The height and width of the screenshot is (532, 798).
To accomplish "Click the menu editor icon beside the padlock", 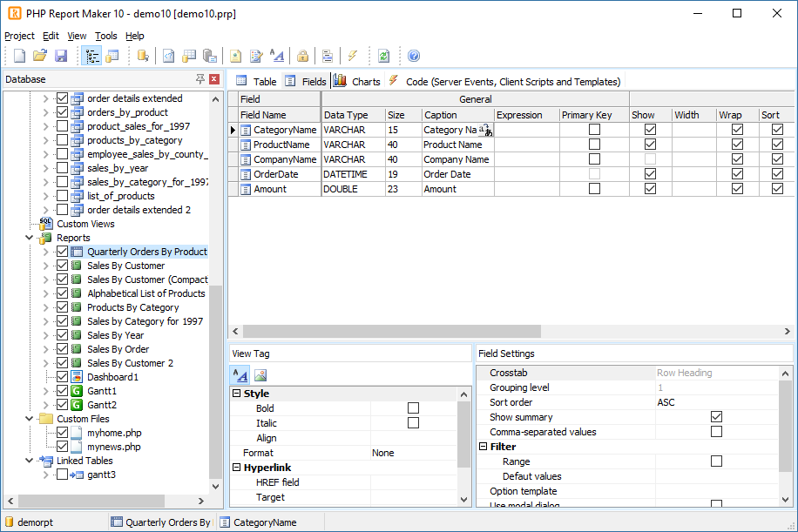I will click(x=328, y=56).
